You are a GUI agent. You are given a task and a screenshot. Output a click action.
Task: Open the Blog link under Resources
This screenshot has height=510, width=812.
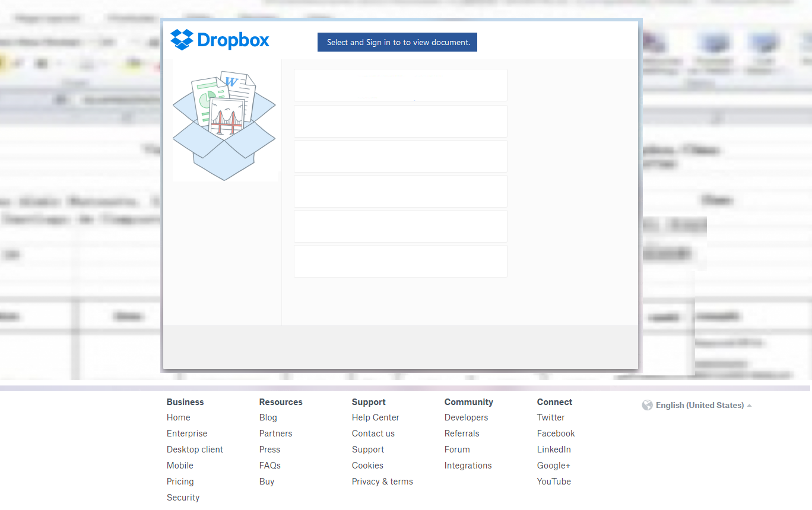tap(268, 417)
